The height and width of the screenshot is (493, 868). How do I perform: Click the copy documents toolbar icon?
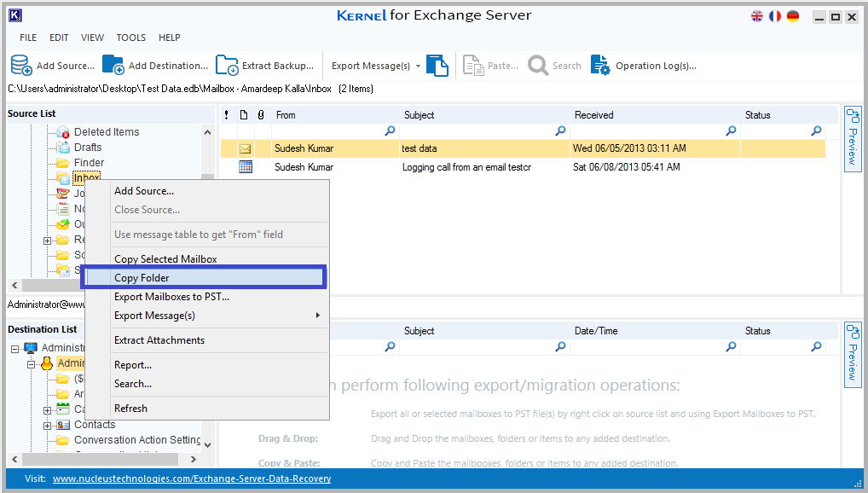point(437,66)
